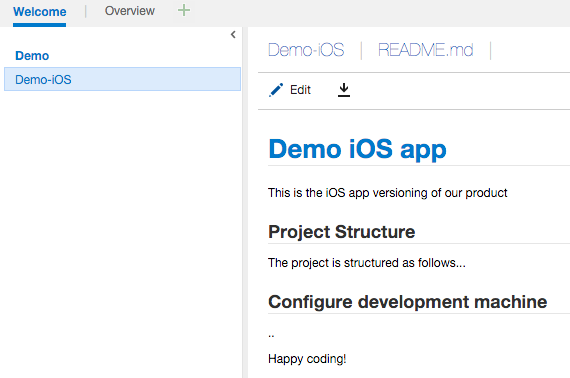570x378 pixels.
Task: Select the Demo-iOS repository in the sidebar
Action: (x=123, y=79)
